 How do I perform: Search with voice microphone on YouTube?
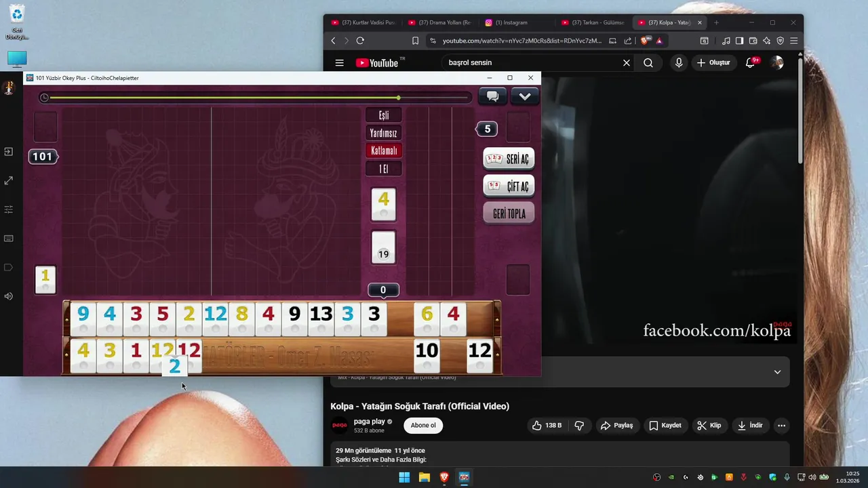(x=679, y=63)
